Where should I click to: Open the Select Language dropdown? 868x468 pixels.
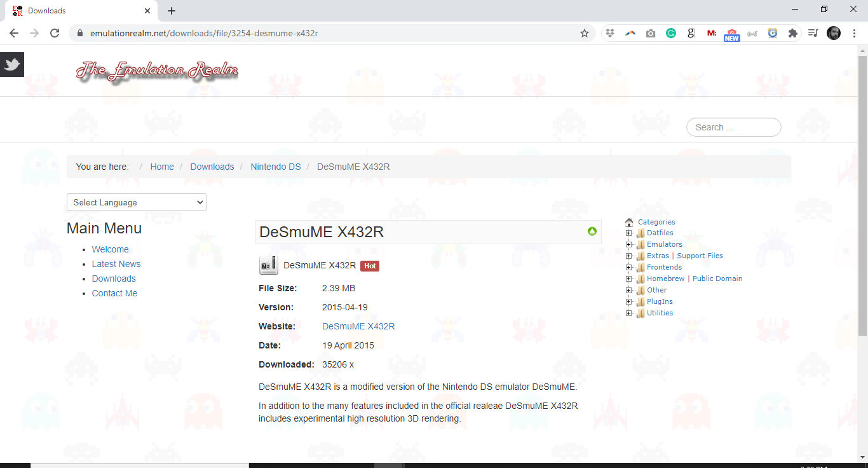click(137, 202)
